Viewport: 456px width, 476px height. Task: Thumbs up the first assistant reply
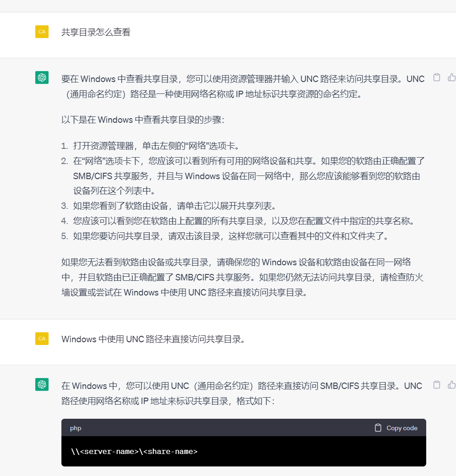[x=452, y=77]
